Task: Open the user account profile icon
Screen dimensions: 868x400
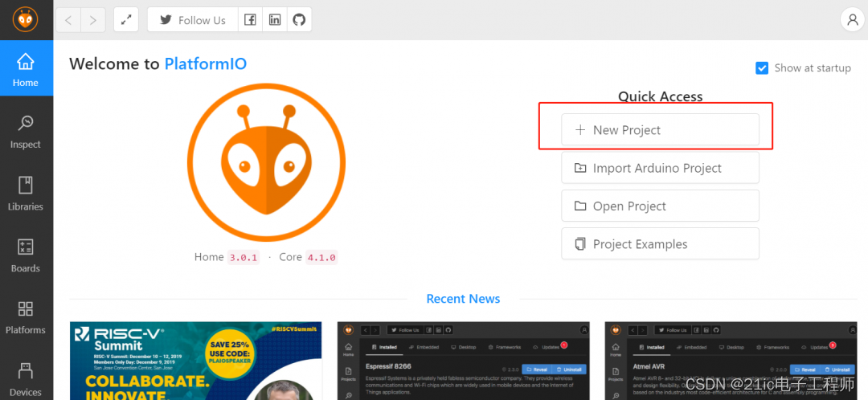Action: [852, 20]
